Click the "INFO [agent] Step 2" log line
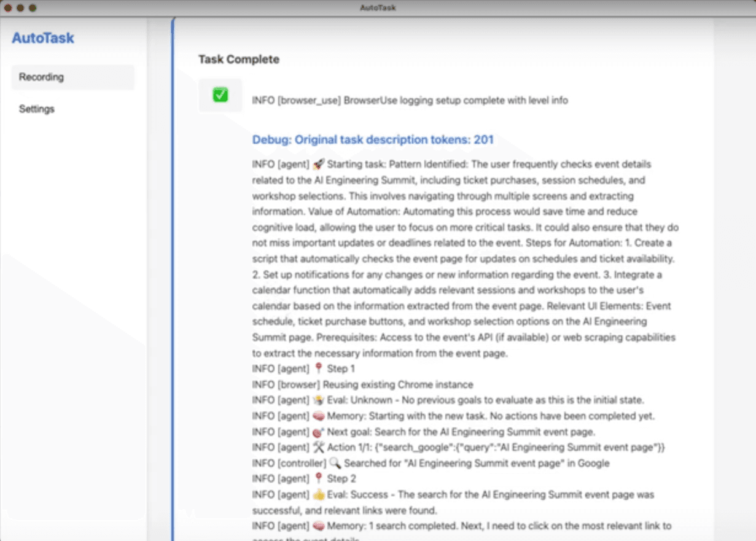 304,479
